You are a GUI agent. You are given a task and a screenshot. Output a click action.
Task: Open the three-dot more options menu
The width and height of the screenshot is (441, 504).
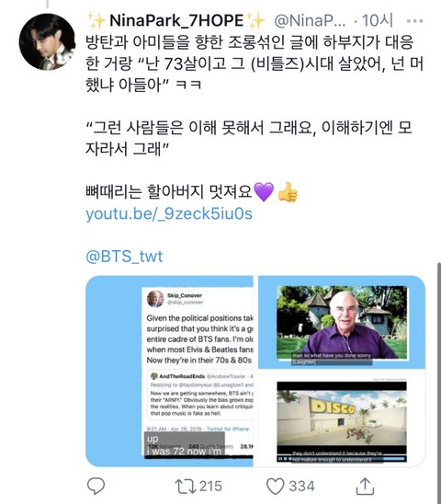[x=414, y=21]
